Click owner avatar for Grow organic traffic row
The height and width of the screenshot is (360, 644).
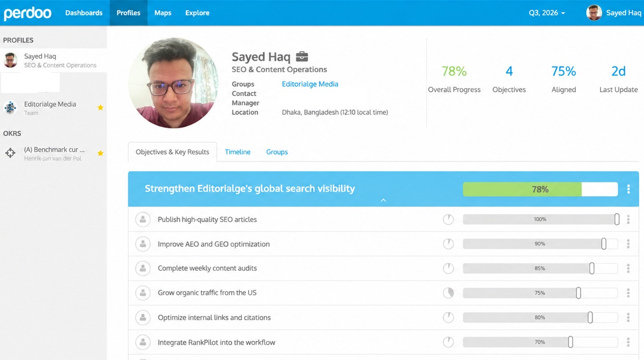click(143, 293)
